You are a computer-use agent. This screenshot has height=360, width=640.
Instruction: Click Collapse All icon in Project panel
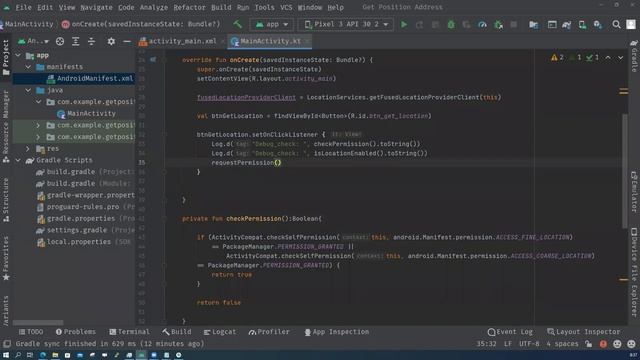[x=91, y=41]
